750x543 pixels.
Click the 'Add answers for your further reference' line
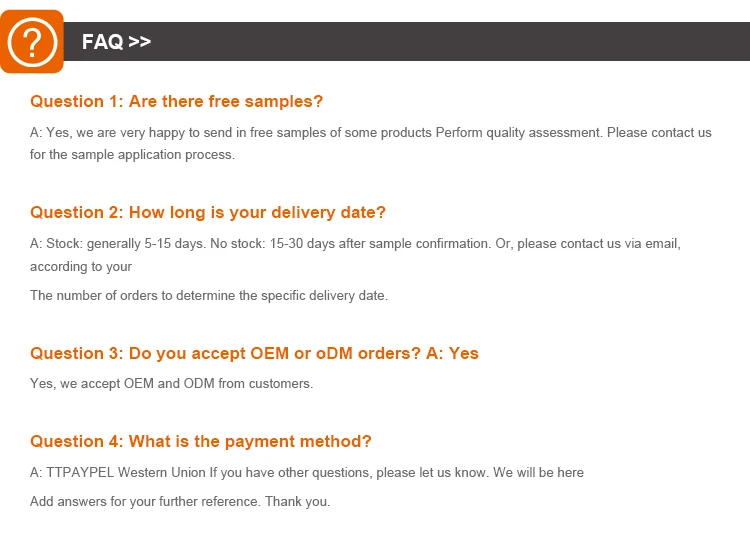179,501
